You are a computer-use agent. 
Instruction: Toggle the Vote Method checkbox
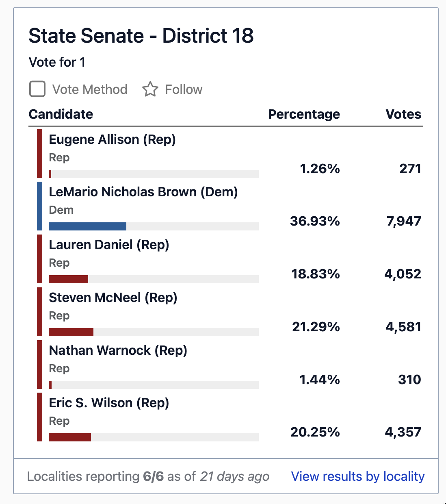coord(37,89)
